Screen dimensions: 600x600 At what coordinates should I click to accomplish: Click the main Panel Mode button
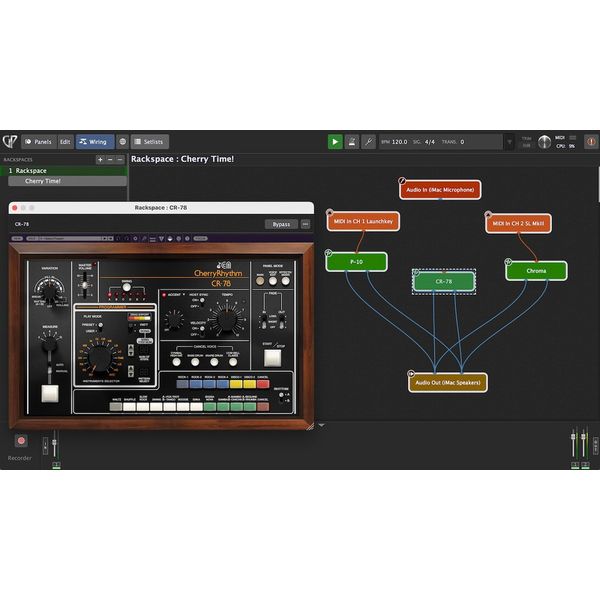[x=260, y=281]
